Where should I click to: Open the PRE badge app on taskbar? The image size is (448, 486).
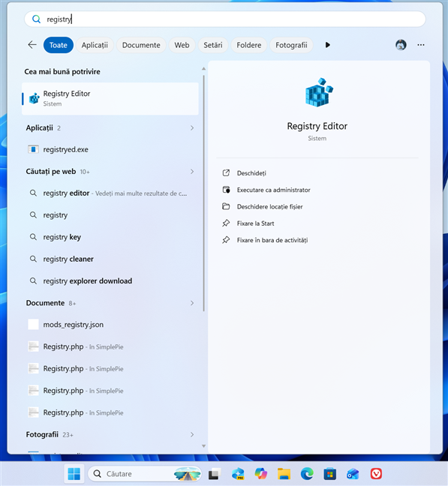[238, 474]
